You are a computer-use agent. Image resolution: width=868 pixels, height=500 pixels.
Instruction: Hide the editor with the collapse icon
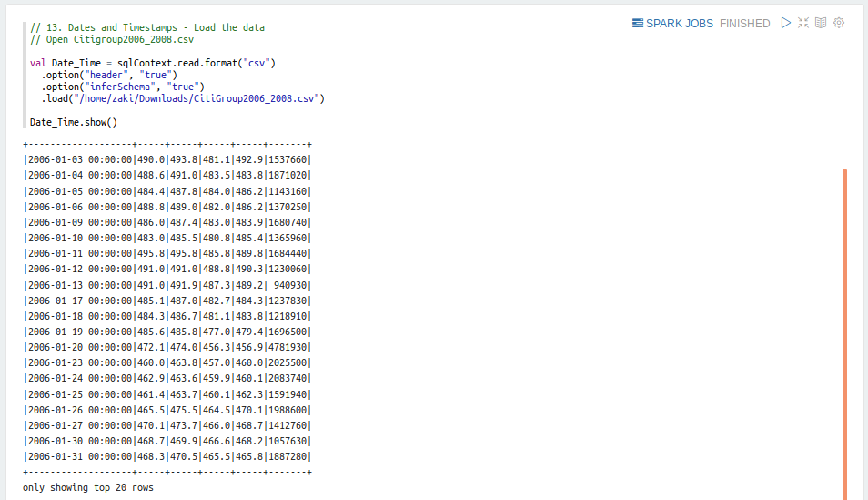pos(803,23)
